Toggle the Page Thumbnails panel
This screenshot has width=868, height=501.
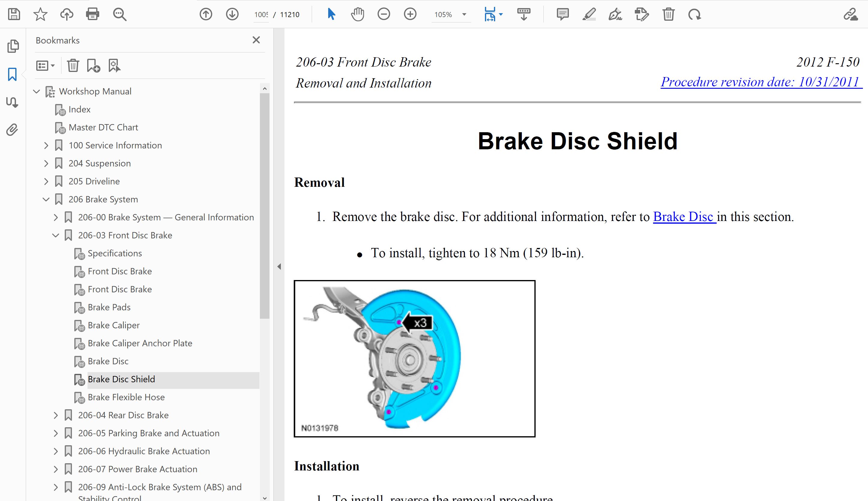click(x=12, y=46)
